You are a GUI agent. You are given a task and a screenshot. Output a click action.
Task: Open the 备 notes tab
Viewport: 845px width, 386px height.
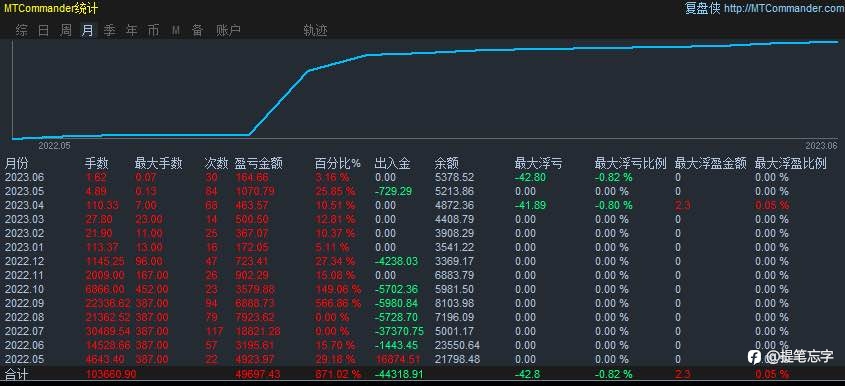[198, 30]
